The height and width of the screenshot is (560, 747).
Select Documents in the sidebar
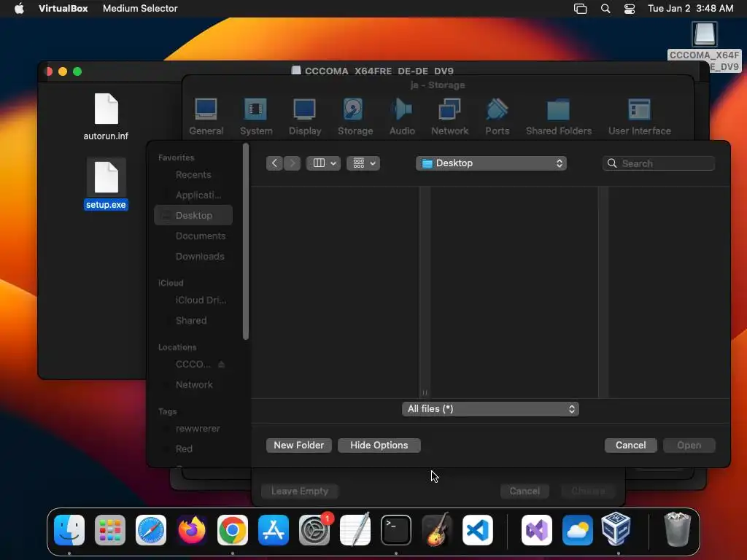point(193,236)
